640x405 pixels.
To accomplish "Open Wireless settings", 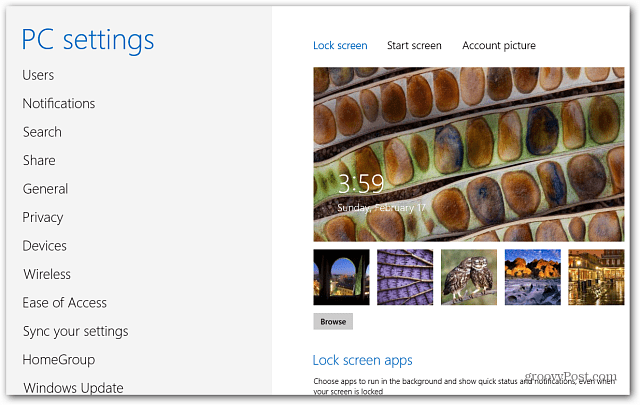I will (47, 274).
